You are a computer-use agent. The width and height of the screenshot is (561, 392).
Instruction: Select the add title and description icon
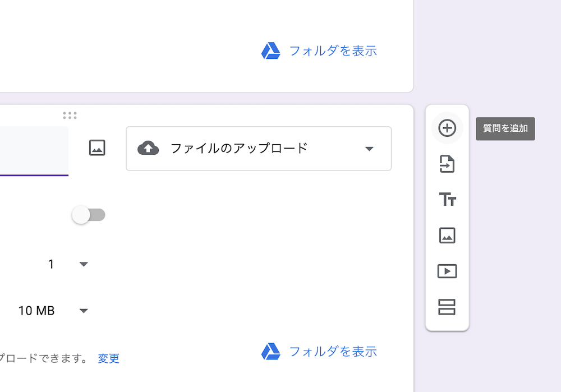point(447,200)
